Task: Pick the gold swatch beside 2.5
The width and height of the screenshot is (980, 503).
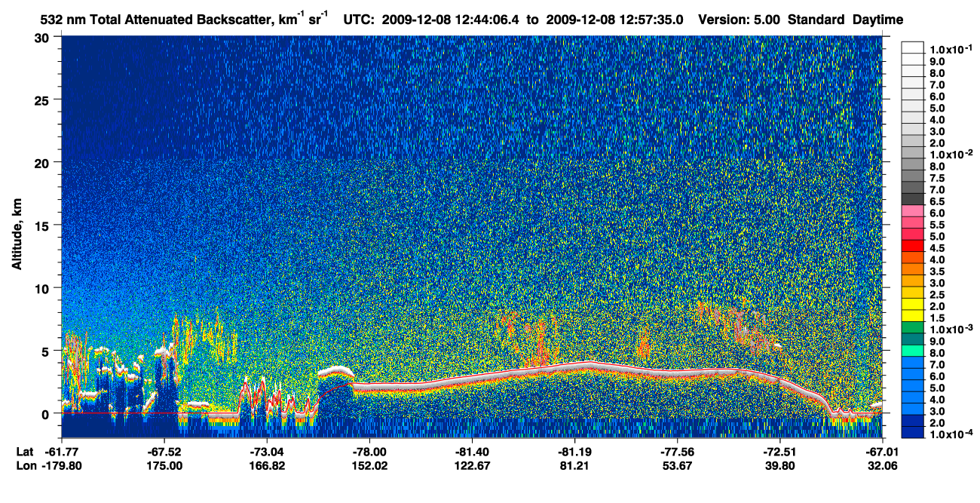Action: [x=913, y=293]
